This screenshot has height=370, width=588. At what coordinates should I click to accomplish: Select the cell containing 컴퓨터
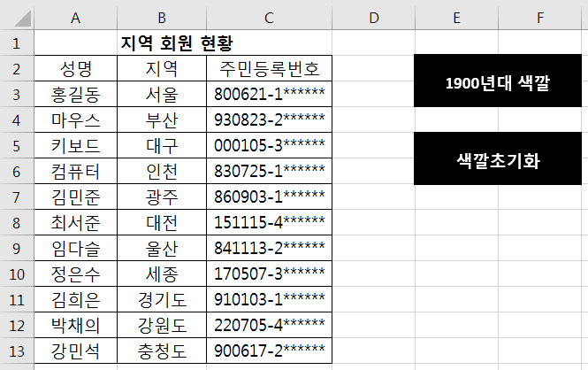tap(76, 172)
